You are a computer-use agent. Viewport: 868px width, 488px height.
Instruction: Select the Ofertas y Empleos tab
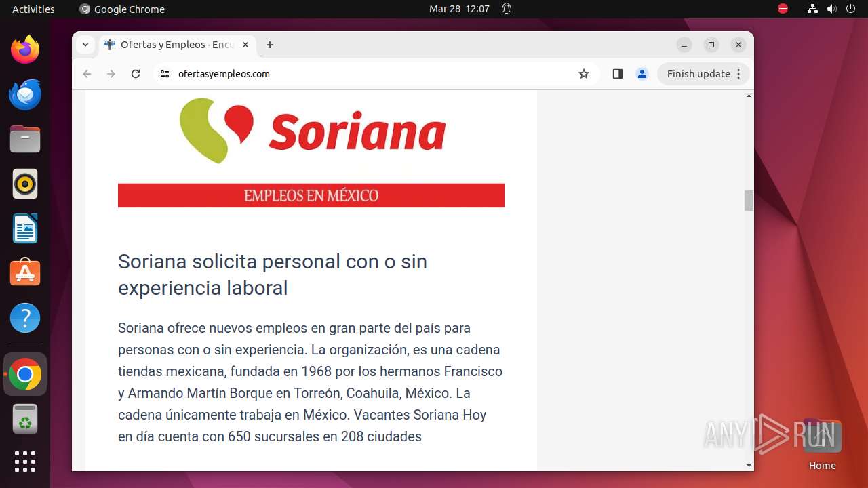(x=176, y=45)
